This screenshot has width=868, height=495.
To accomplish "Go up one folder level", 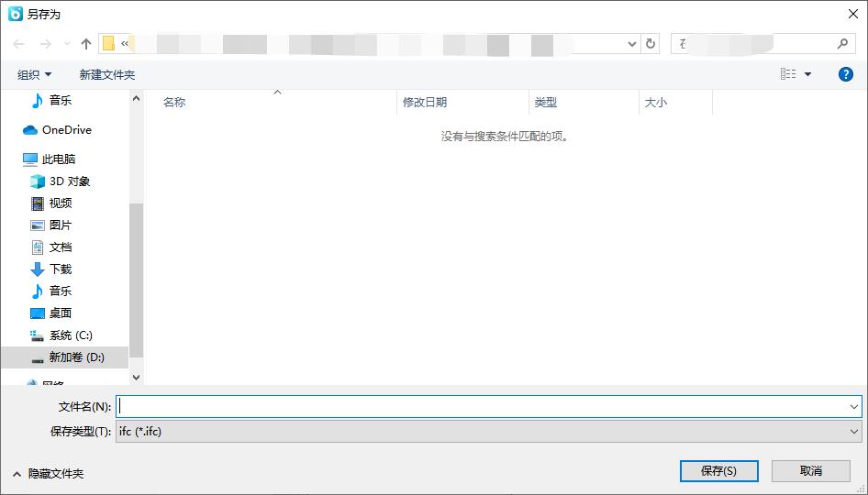I will [86, 44].
